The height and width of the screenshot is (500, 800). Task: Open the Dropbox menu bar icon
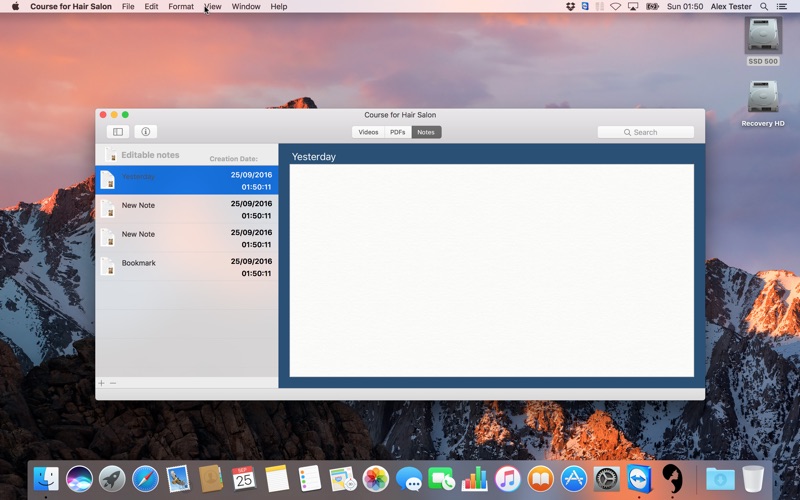pos(570,7)
